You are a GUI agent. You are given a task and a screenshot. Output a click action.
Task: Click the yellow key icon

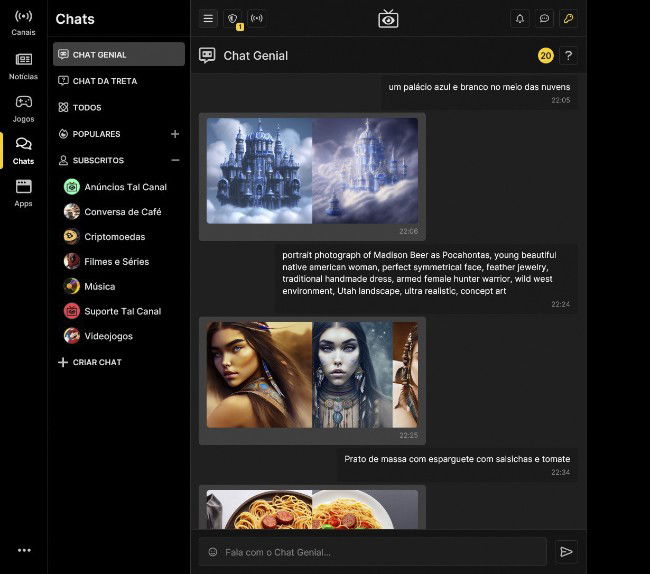point(568,18)
